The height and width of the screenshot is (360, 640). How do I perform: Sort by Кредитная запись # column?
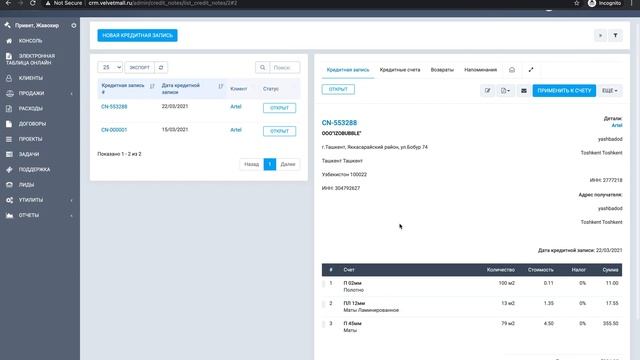click(x=128, y=89)
